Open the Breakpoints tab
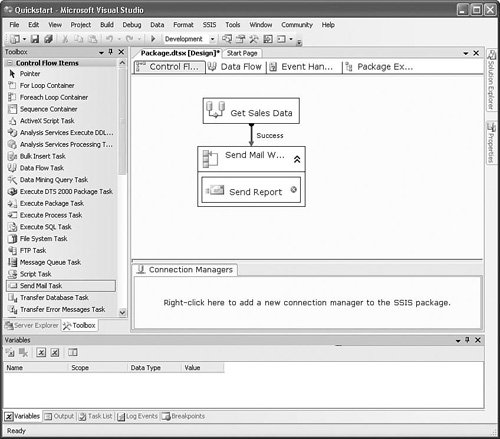 point(183,416)
